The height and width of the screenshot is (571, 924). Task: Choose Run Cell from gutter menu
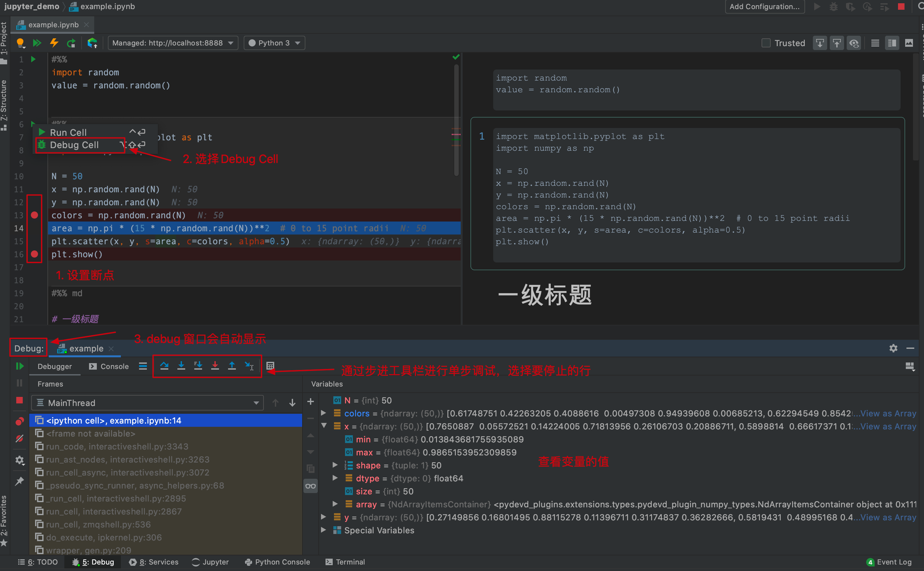(x=95, y=133)
